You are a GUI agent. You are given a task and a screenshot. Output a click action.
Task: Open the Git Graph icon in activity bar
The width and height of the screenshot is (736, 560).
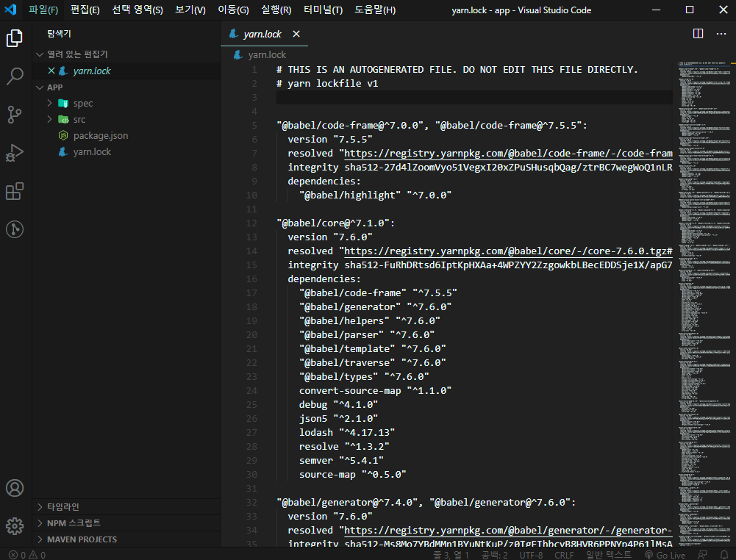tap(15, 229)
